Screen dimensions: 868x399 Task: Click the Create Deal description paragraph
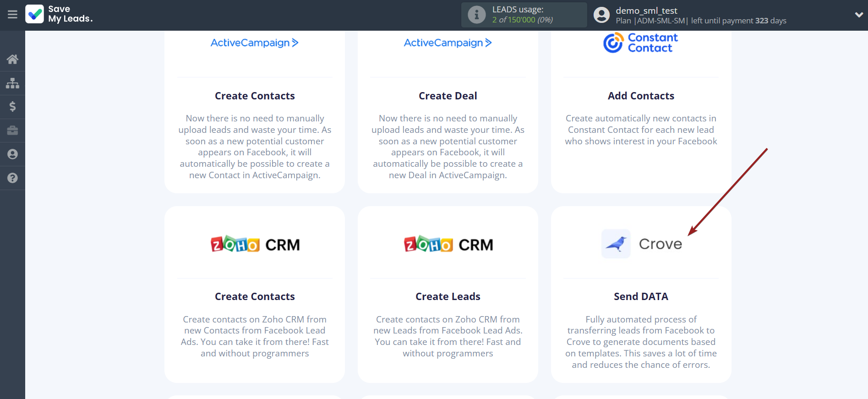coord(448,147)
